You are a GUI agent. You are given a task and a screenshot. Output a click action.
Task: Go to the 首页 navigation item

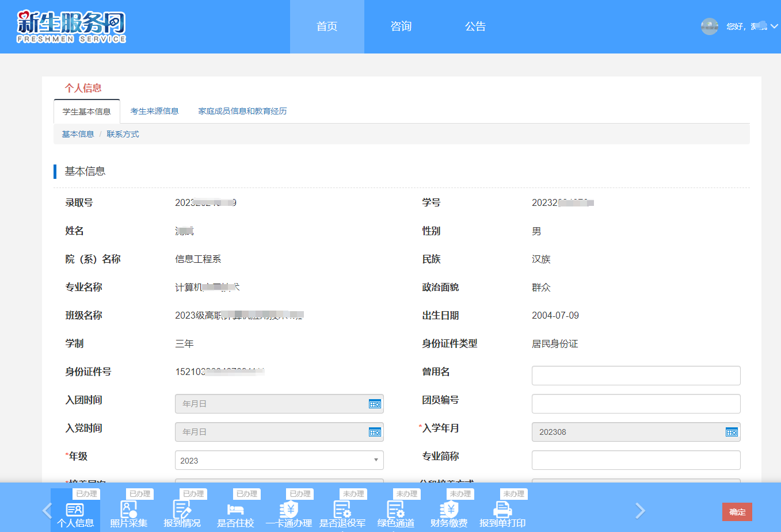[x=327, y=26]
